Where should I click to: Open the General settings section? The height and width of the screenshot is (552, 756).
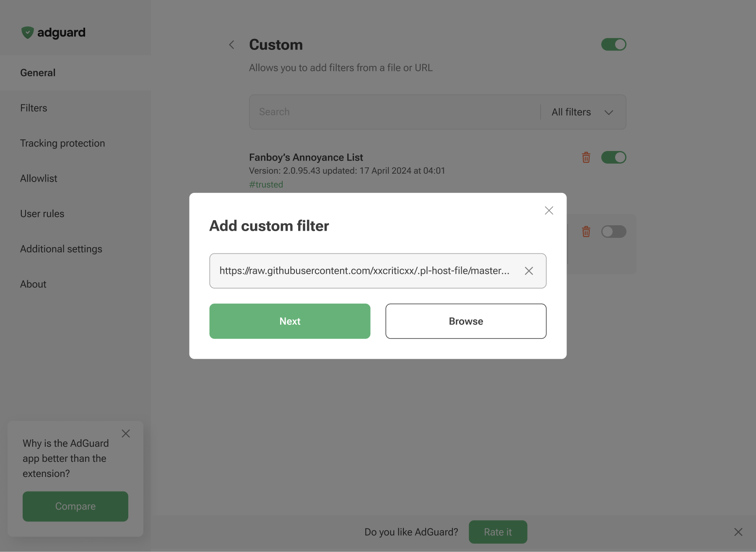75,73
